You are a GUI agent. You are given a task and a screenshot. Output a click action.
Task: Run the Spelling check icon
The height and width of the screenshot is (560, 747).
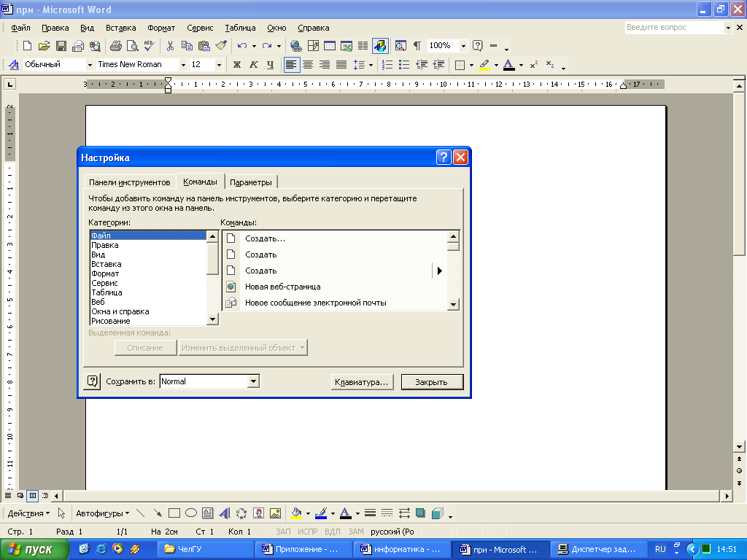pos(149,46)
